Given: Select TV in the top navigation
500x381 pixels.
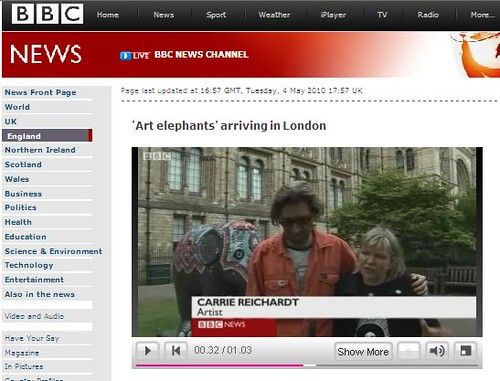Looking at the screenshot, I should point(382,15).
